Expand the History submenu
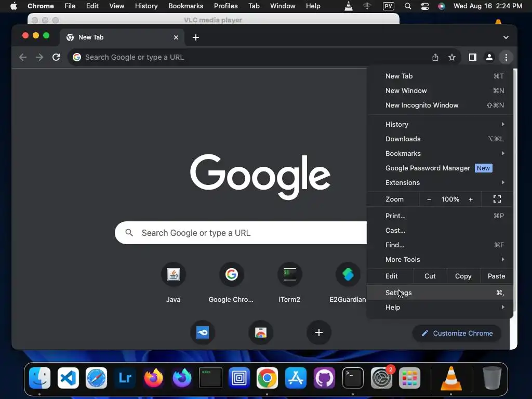The image size is (532, 399). (440, 124)
